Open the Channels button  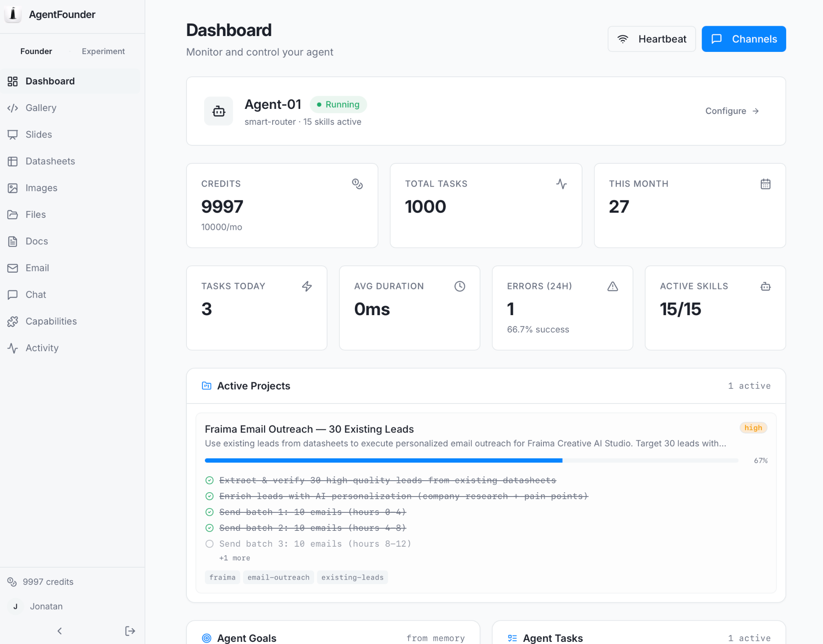pos(744,39)
